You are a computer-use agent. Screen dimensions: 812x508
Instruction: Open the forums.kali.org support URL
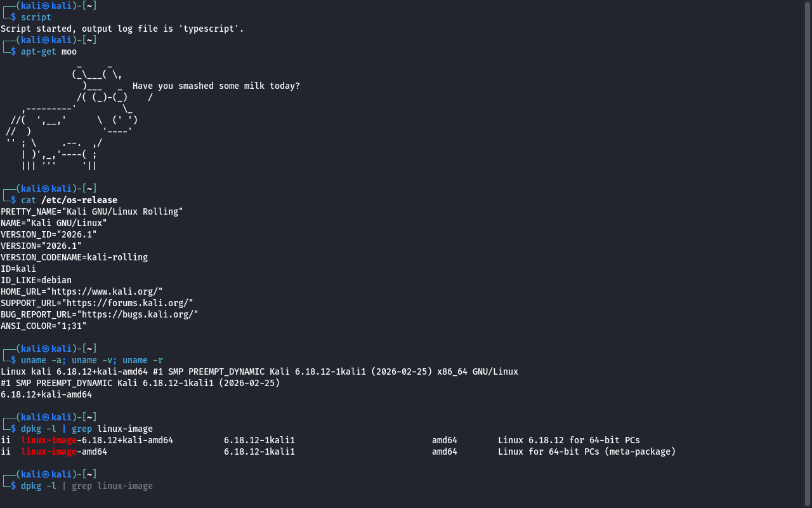coord(127,303)
